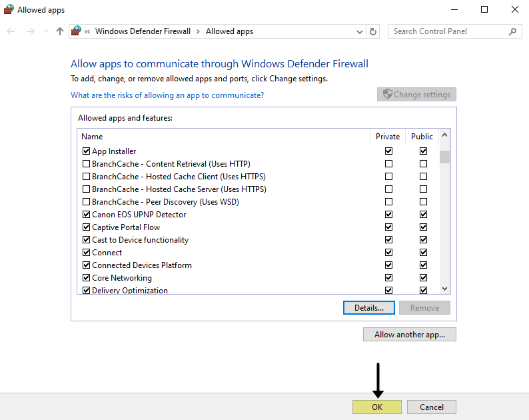The height and width of the screenshot is (420, 529).
Task: Enable BranchCache - Peer Discovery Private checkbox
Action: (x=388, y=202)
